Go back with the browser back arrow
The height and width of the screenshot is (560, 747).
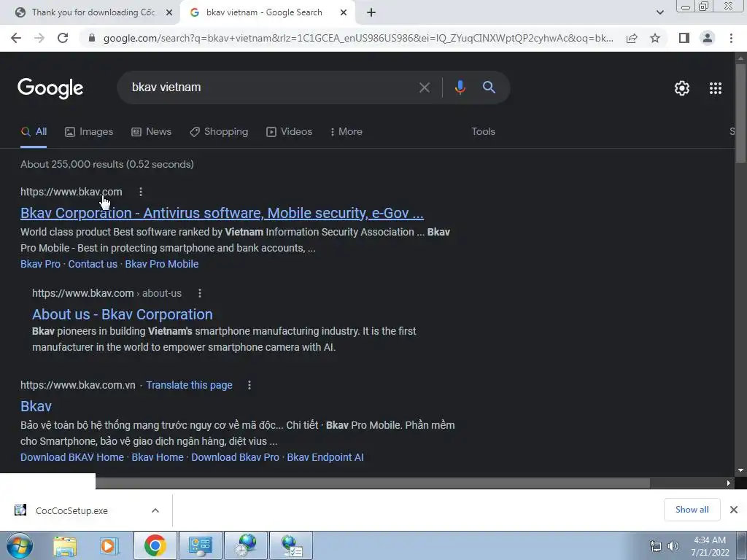click(x=16, y=38)
